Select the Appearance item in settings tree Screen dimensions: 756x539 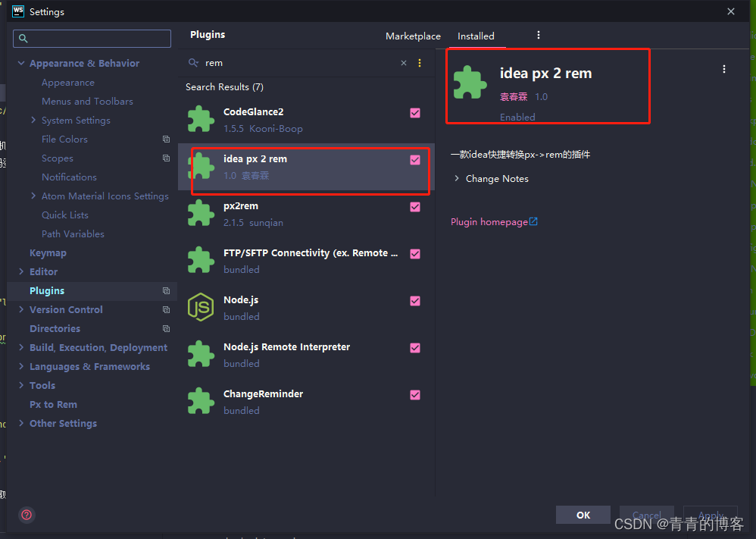click(68, 83)
